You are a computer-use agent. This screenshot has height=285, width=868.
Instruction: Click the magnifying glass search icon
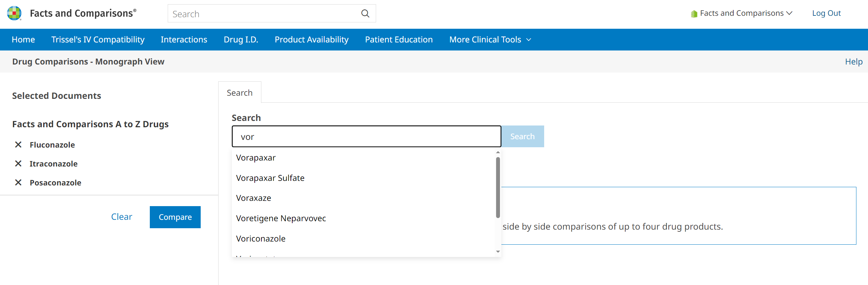coord(365,14)
